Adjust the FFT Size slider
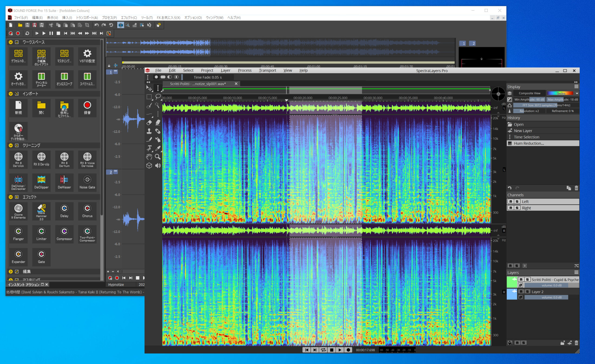This screenshot has width=595, height=364. pos(546,105)
